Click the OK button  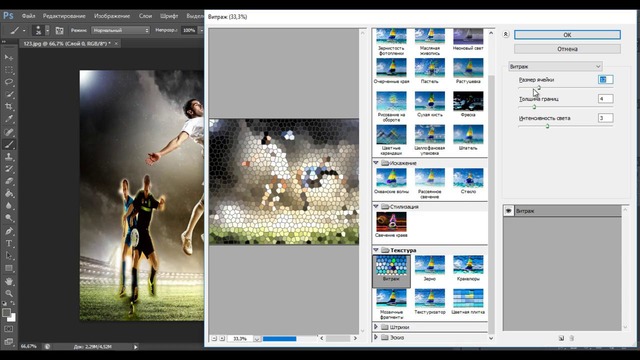[x=567, y=35]
